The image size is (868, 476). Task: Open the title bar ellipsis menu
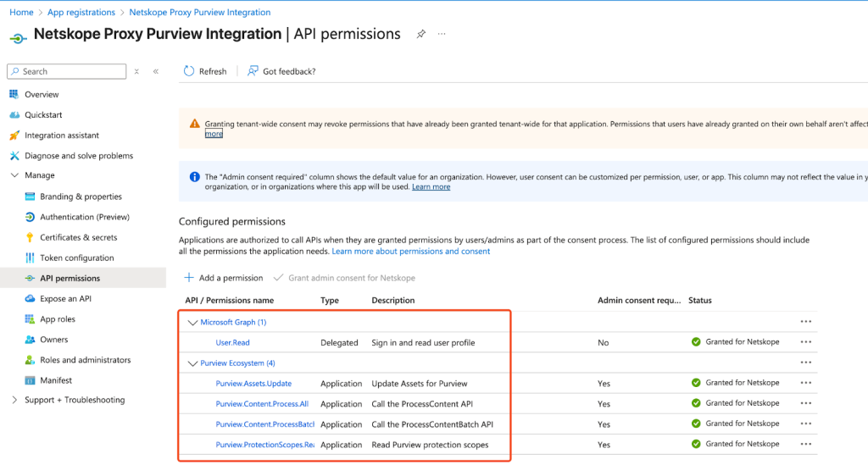[441, 34]
